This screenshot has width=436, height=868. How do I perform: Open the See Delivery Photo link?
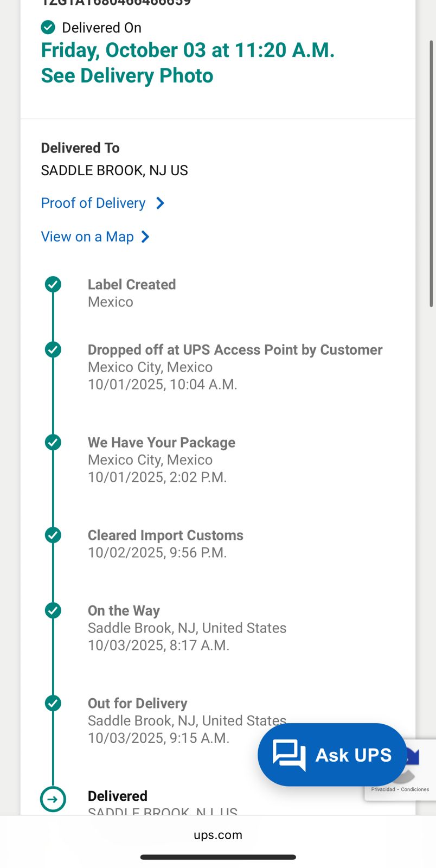127,75
